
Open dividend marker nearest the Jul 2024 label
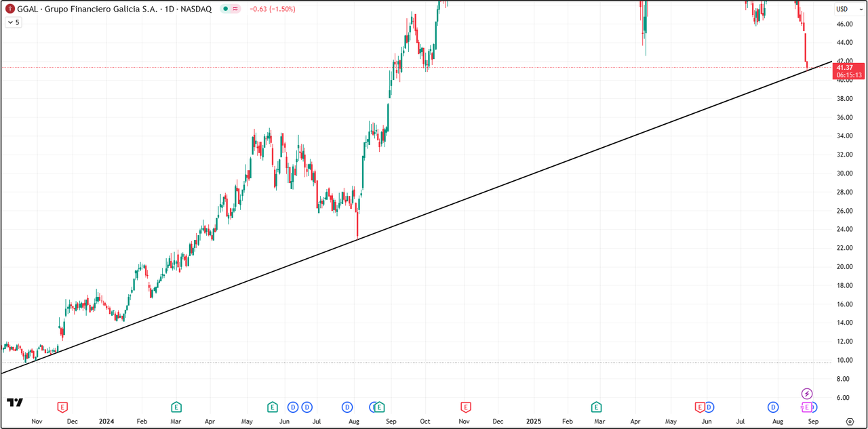point(307,407)
